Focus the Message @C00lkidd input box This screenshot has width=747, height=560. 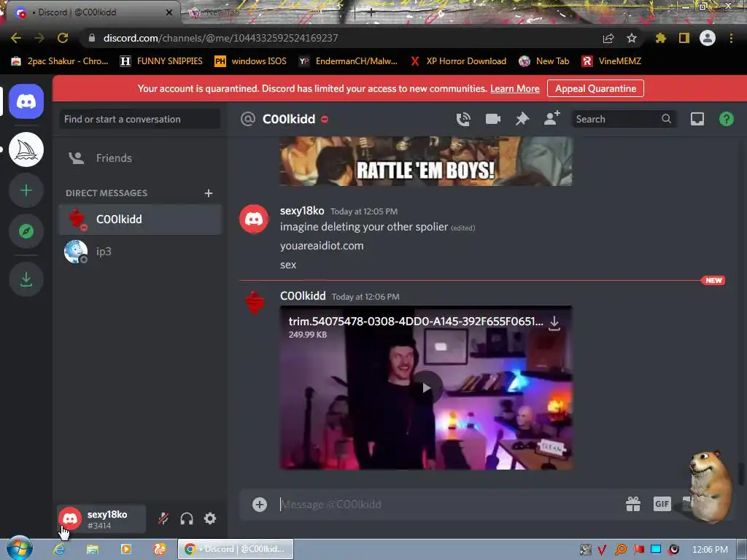pyautogui.click(x=448, y=505)
